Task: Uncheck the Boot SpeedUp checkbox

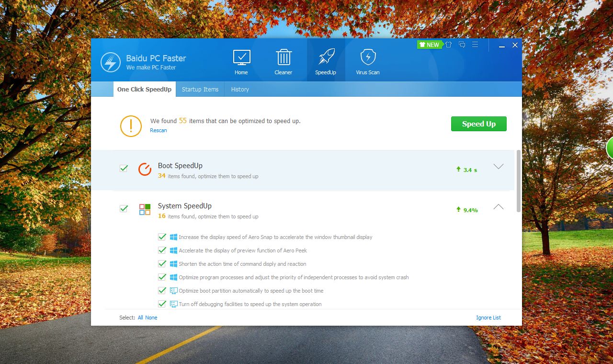Action: click(124, 168)
